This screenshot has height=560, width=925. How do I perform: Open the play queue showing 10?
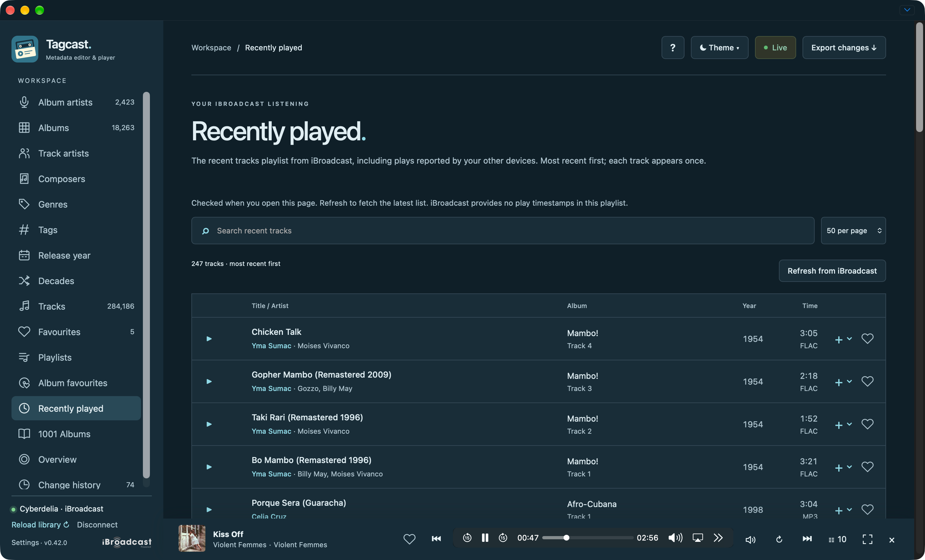837,539
